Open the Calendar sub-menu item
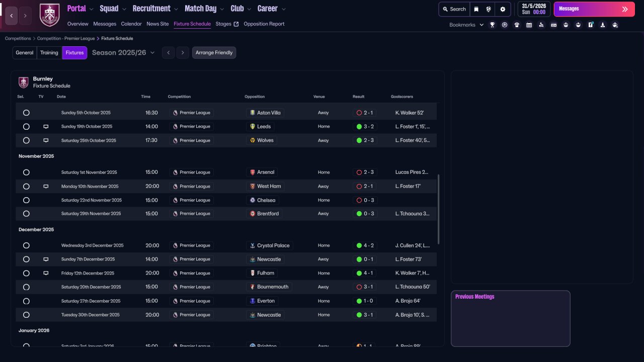 click(131, 24)
